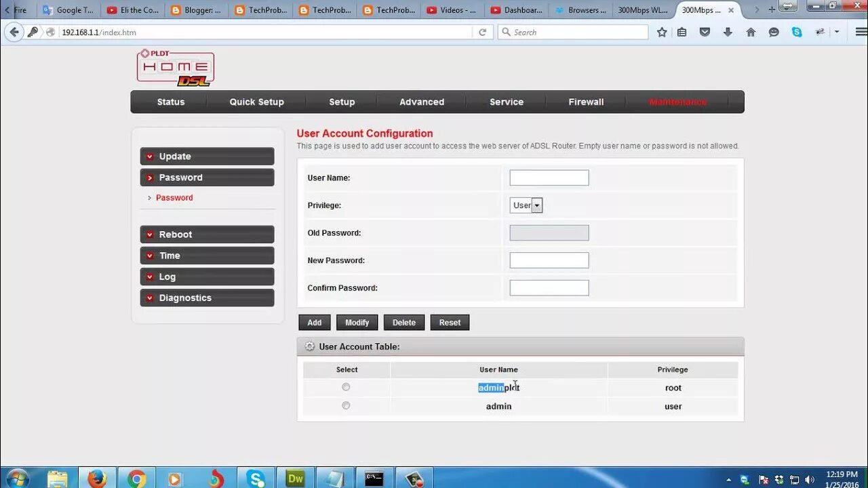This screenshot has width=868, height=488.
Task: Click the taskbar clock showing 12:19 PM
Action: pyautogui.click(x=842, y=479)
